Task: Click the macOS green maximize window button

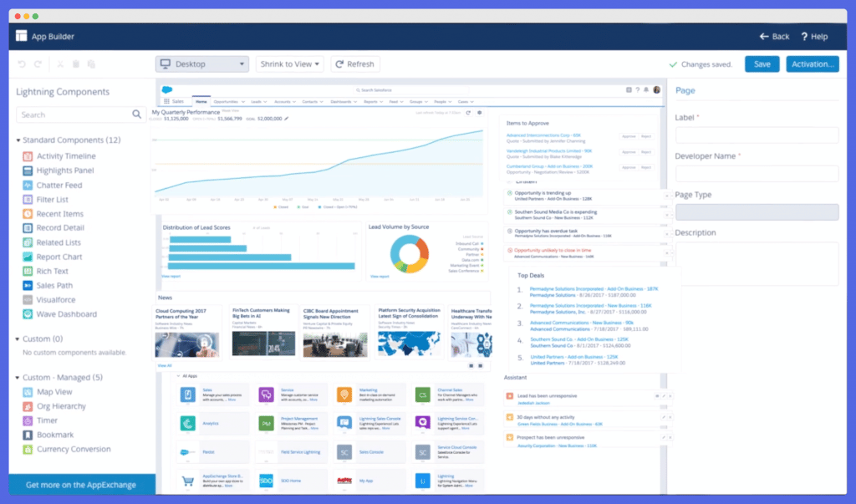Action: tap(35, 17)
